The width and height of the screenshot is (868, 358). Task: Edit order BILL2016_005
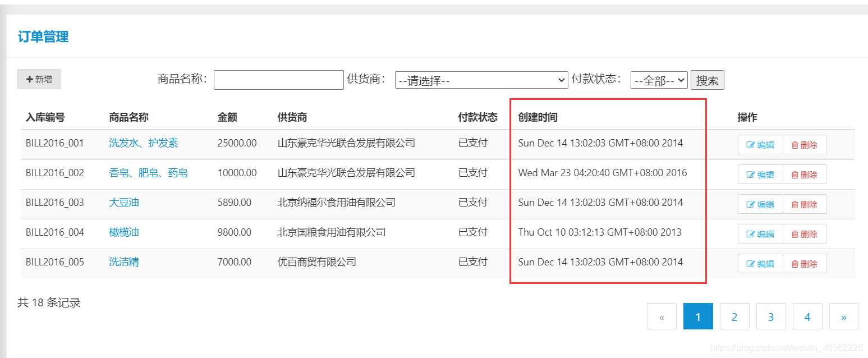click(x=760, y=264)
